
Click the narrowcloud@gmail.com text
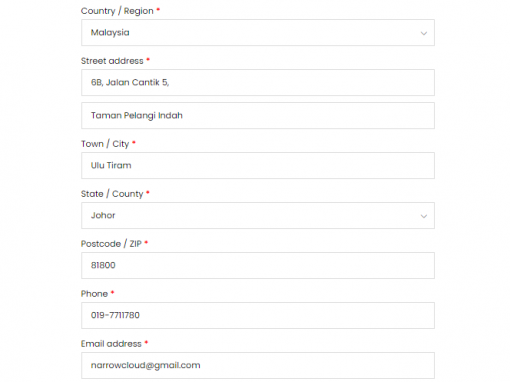[146, 365]
